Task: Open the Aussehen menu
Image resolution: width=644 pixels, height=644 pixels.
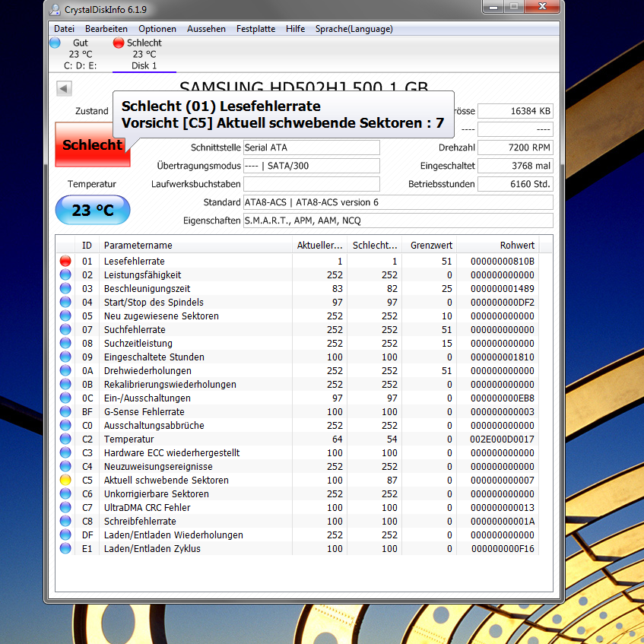Action: tap(206, 29)
